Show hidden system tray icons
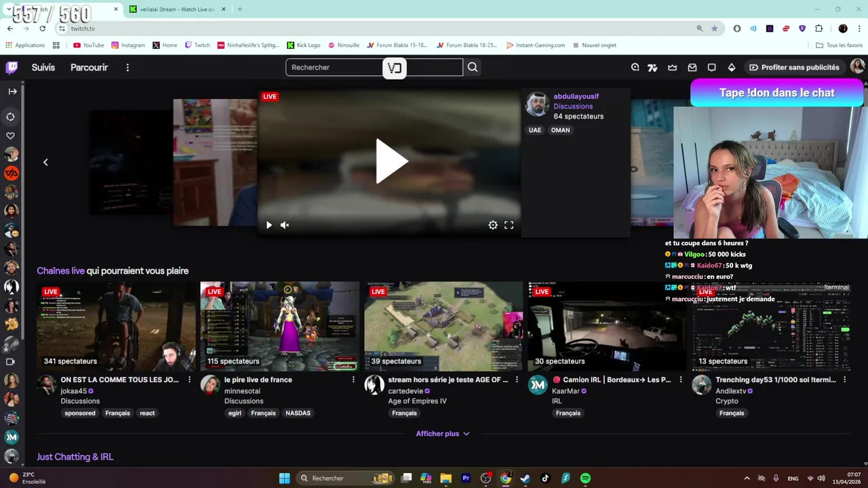The width and height of the screenshot is (868, 488). pos(747,479)
